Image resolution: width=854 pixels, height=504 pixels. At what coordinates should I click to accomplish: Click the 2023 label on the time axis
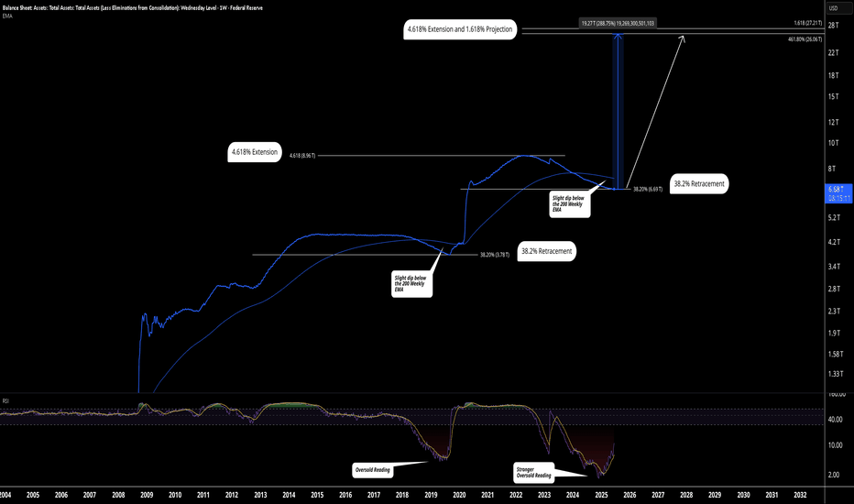point(544,495)
